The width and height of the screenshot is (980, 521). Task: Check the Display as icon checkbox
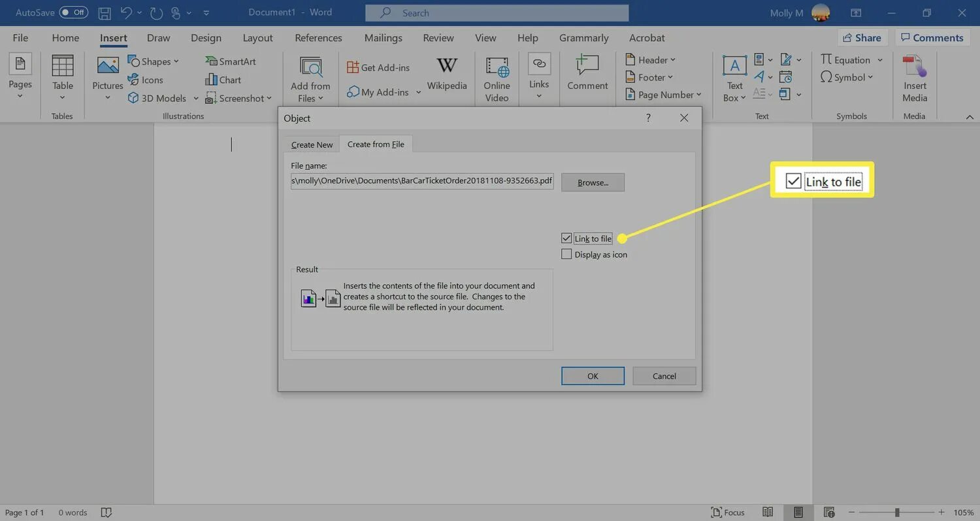pos(566,254)
